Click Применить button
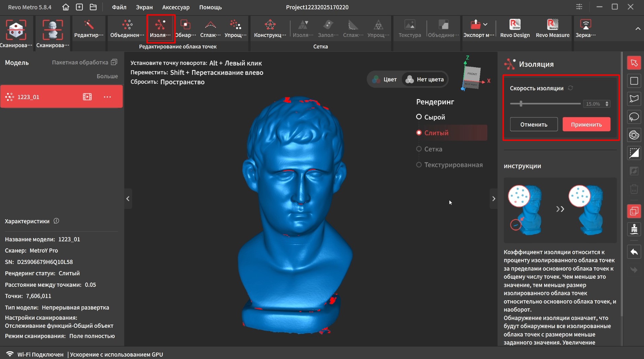The image size is (644, 359). coord(586,124)
